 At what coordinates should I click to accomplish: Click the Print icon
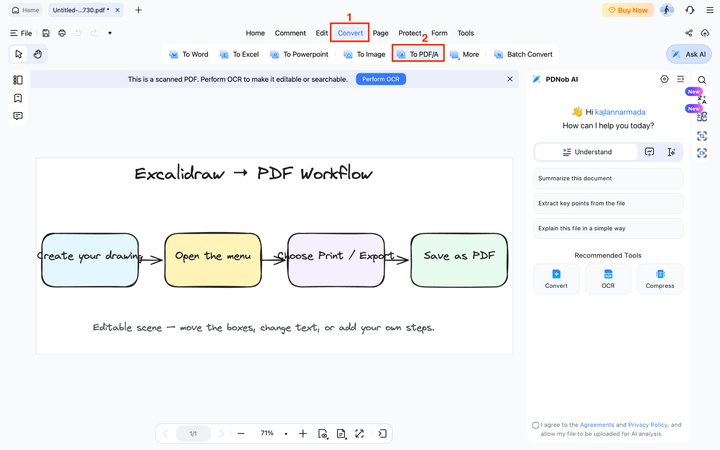point(62,33)
